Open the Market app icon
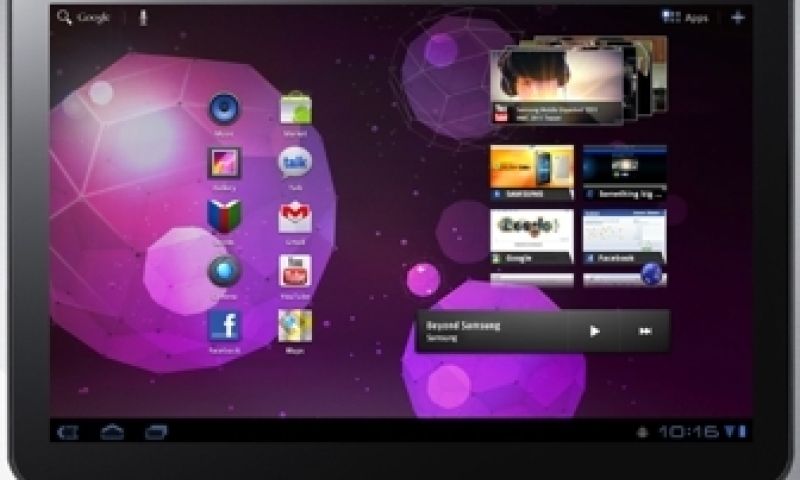This screenshot has height=480, width=800. 295,108
